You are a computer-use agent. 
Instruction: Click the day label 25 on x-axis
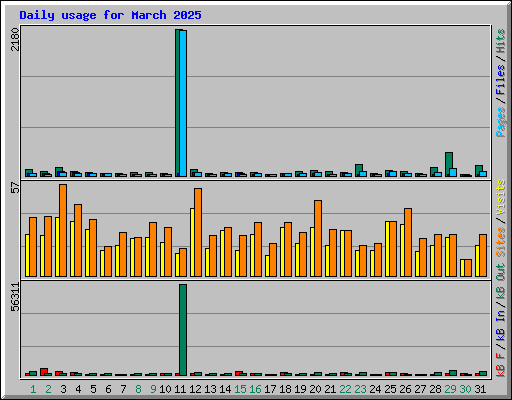390,389
